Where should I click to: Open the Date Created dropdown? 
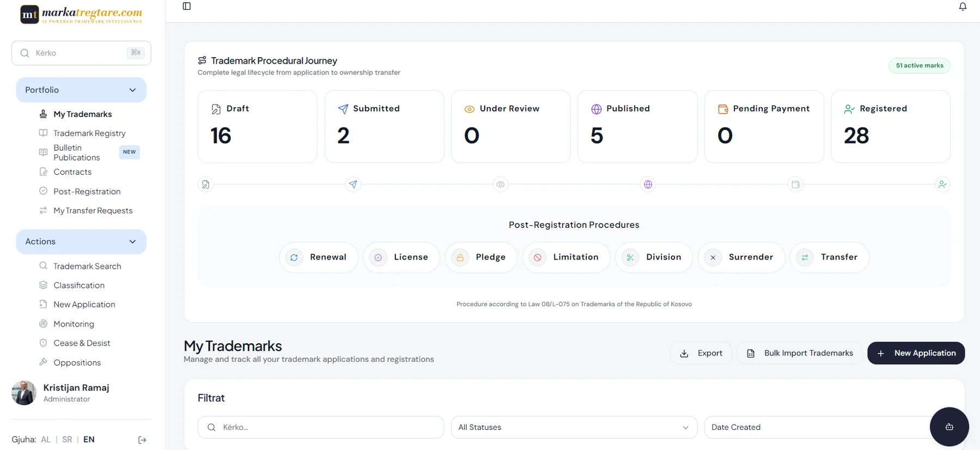coord(828,427)
